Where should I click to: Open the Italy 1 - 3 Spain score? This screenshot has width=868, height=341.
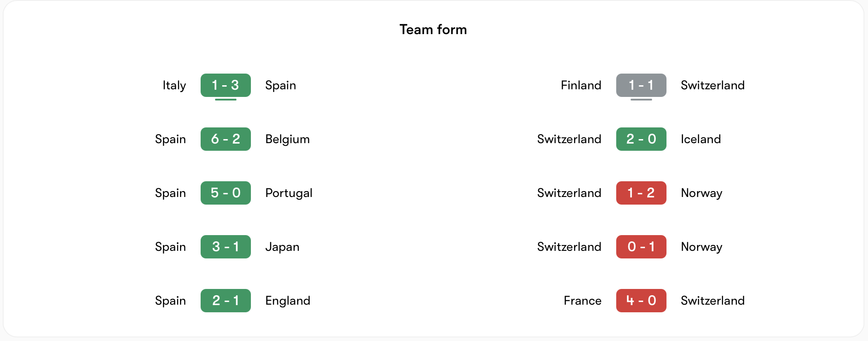click(226, 85)
